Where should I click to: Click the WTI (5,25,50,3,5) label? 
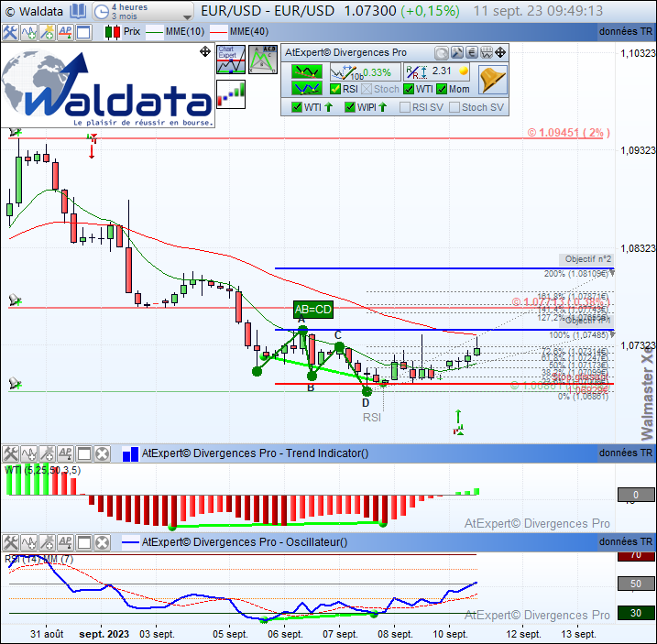43,470
